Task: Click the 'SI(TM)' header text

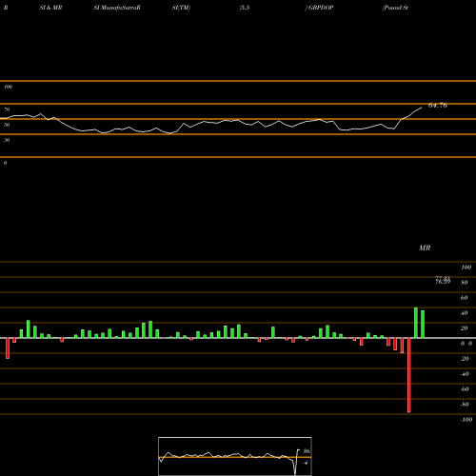Action: point(181,8)
